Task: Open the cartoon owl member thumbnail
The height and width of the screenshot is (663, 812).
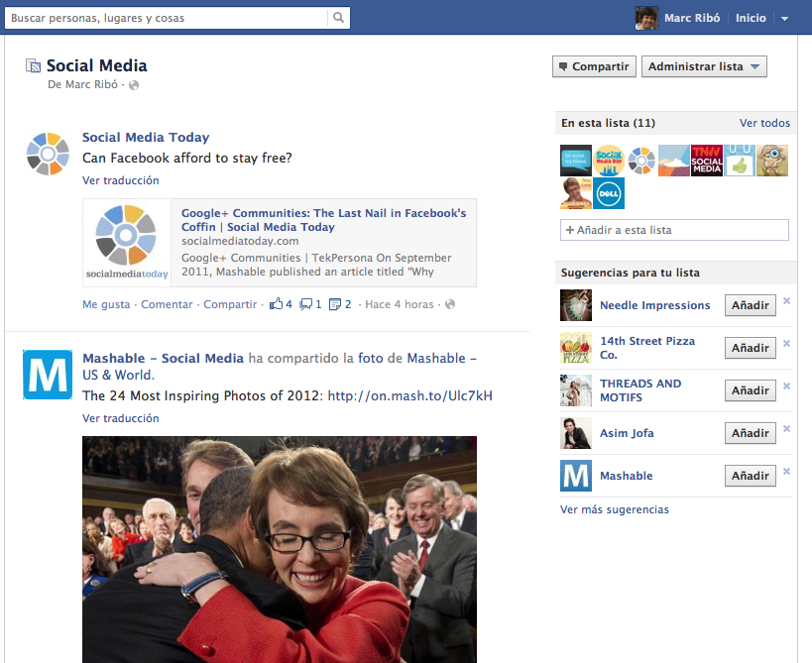Action: coord(772,161)
